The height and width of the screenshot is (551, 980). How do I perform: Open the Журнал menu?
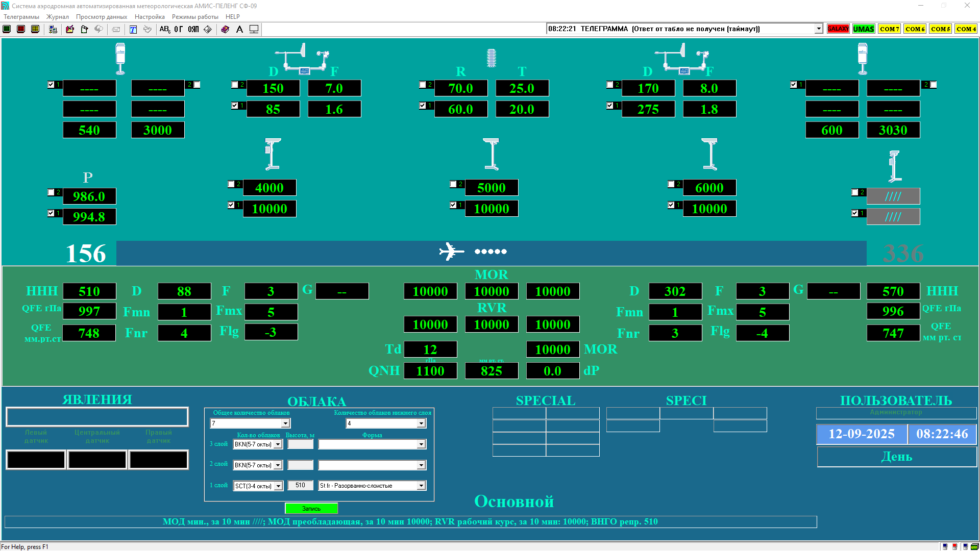58,17
